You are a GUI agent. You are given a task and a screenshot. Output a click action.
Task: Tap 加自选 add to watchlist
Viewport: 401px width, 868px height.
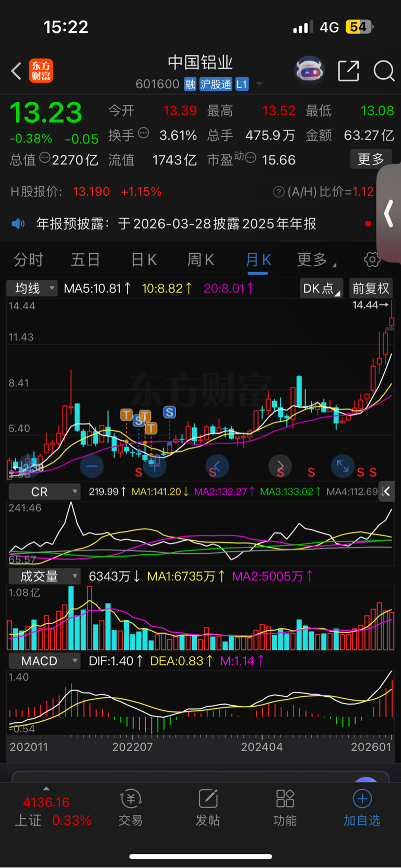362,807
